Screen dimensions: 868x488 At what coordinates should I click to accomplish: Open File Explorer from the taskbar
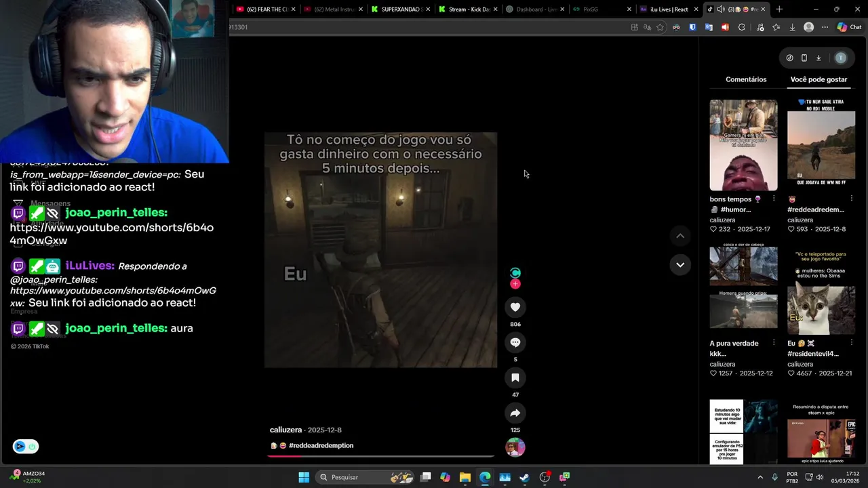point(465,477)
